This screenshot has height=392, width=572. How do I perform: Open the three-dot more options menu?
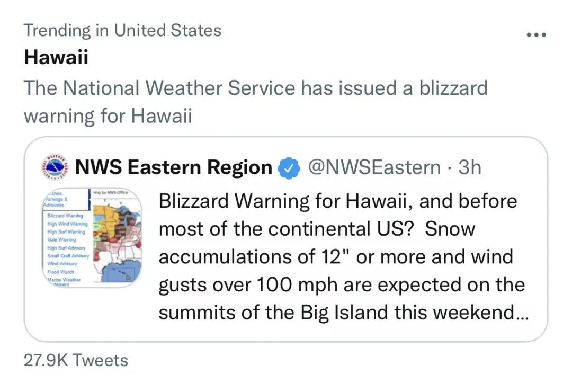click(x=536, y=35)
